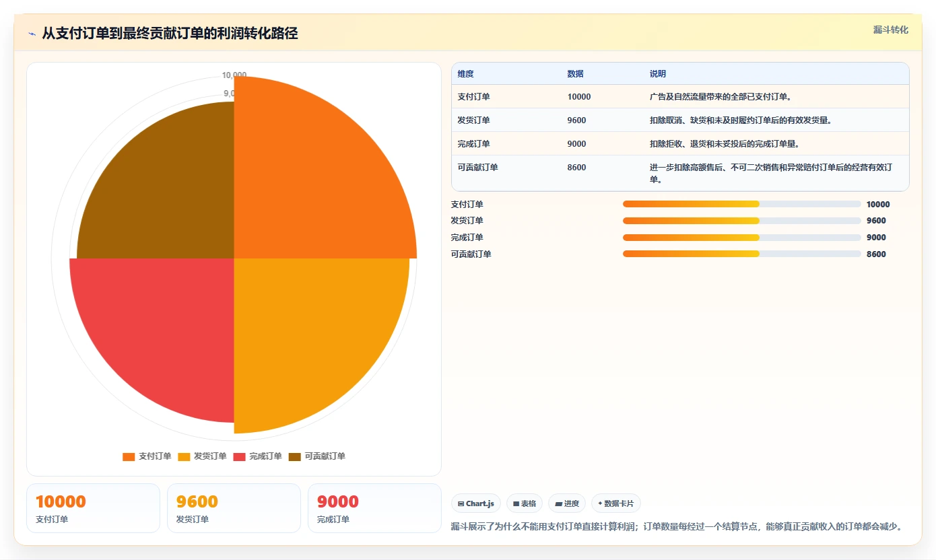The height and width of the screenshot is (560, 936).
Task: Click the 8600 value in the table
Action: click(576, 168)
